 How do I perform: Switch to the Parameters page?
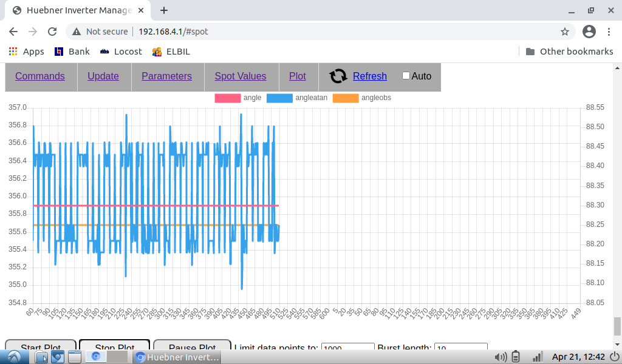166,76
